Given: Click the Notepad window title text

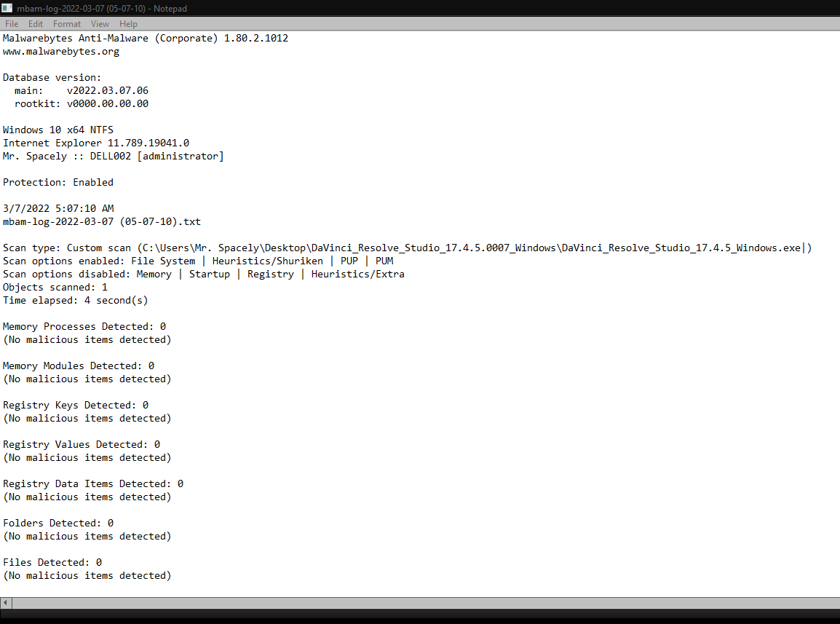Looking at the screenshot, I should point(102,9).
